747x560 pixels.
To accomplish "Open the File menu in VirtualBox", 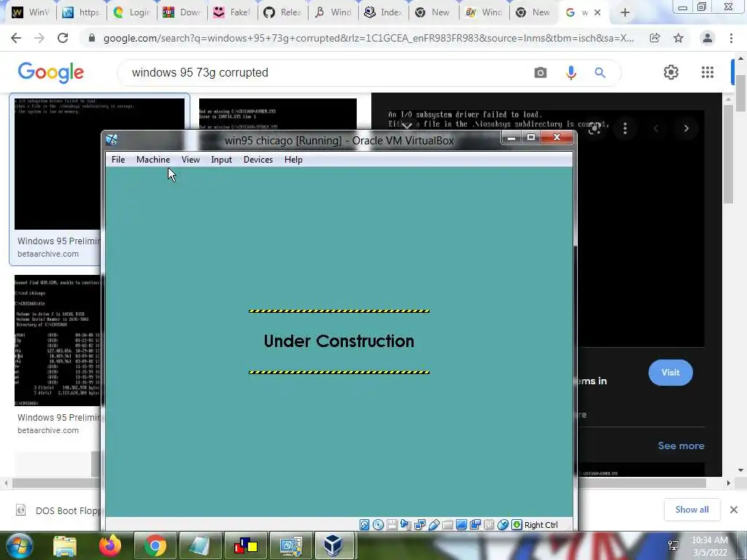I will click(118, 160).
